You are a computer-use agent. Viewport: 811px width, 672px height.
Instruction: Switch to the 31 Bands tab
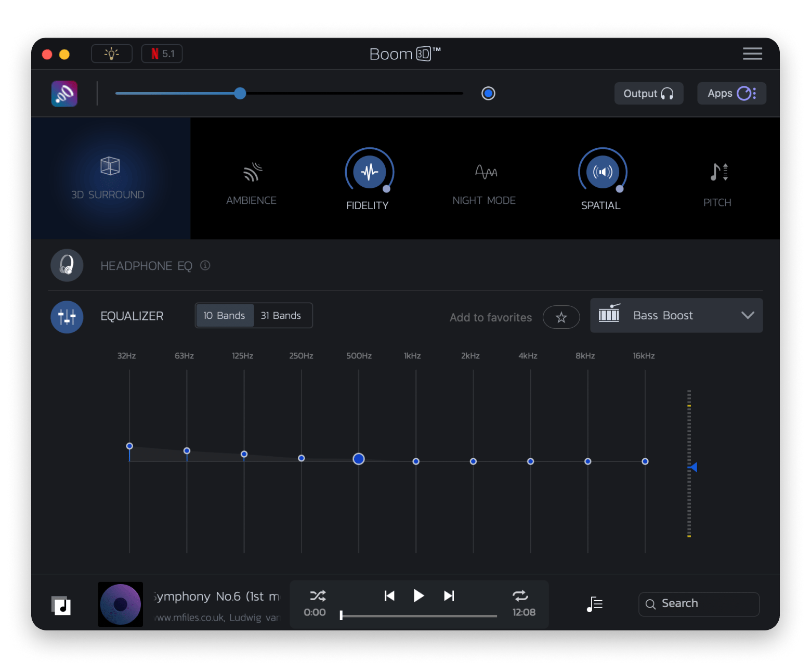(281, 316)
